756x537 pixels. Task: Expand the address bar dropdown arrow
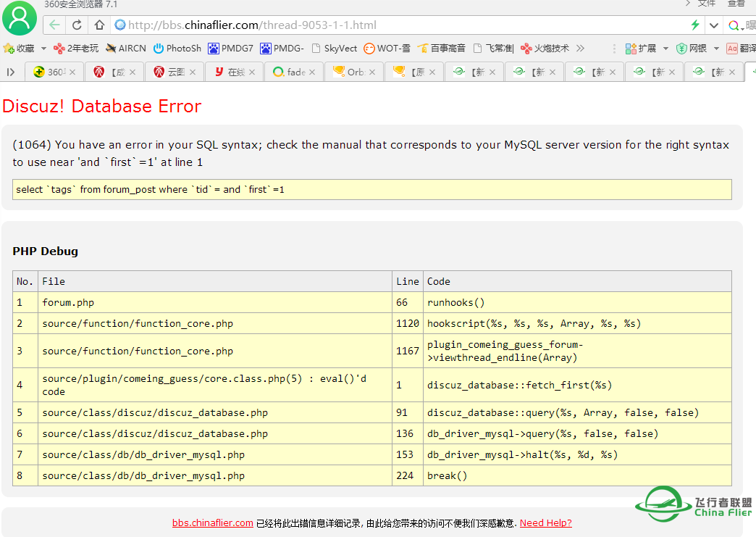pyautogui.click(x=714, y=25)
